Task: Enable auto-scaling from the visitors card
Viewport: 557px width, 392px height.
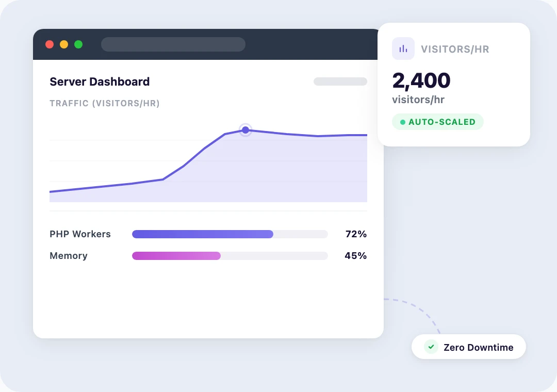Action: (x=437, y=122)
